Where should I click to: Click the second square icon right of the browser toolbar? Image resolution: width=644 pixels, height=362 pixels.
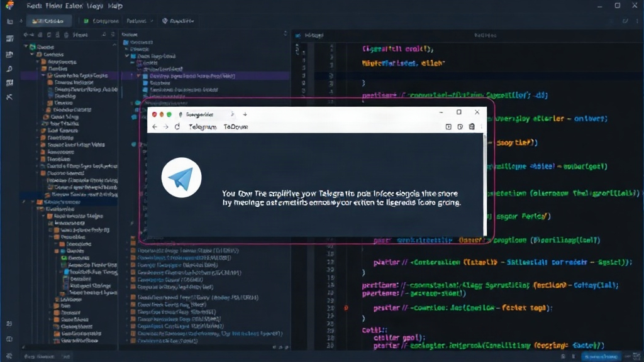pyautogui.click(x=460, y=127)
